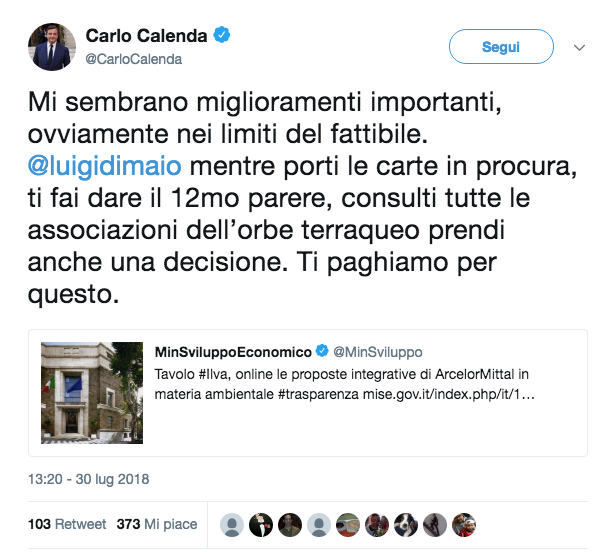Screen dimensions: 614x552
Task: Open the liker avatar showing a food plate
Action: pos(348,525)
